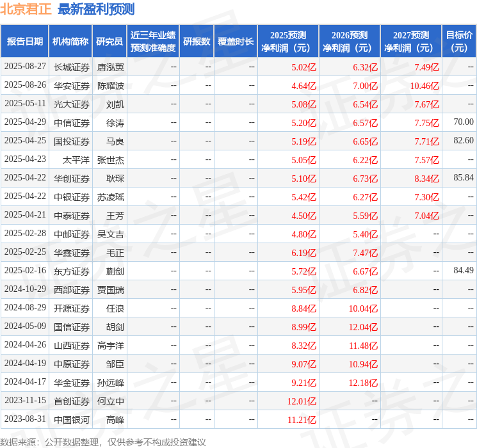This screenshot has width=477, height=448.
Task: Select analyst 高宇洋
Action: pyautogui.click(x=111, y=346)
